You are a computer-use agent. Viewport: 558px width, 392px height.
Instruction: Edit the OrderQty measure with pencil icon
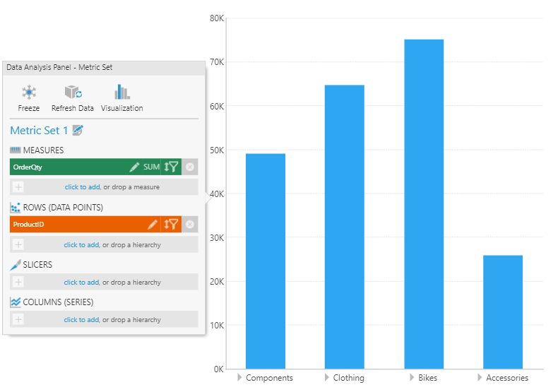click(x=134, y=167)
